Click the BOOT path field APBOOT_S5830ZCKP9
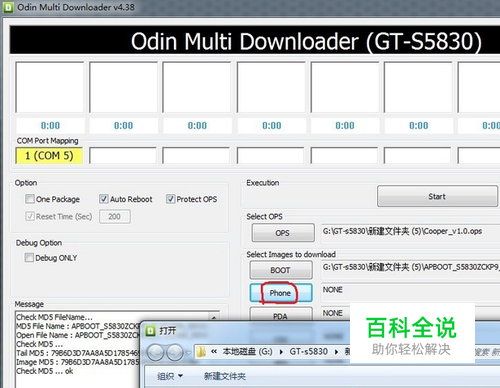This screenshot has width=500, height=388. point(410,269)
